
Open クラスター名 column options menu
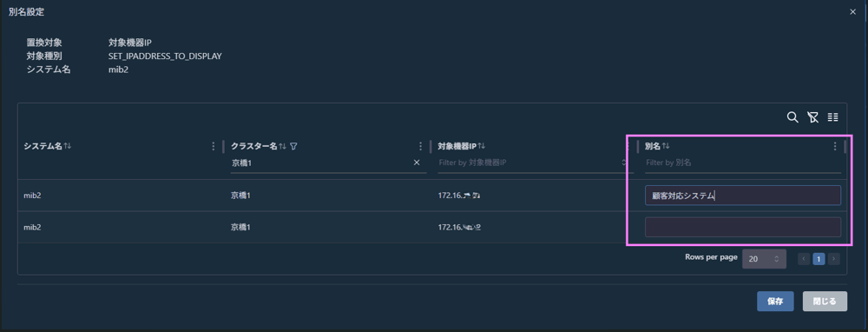point(420,146)
